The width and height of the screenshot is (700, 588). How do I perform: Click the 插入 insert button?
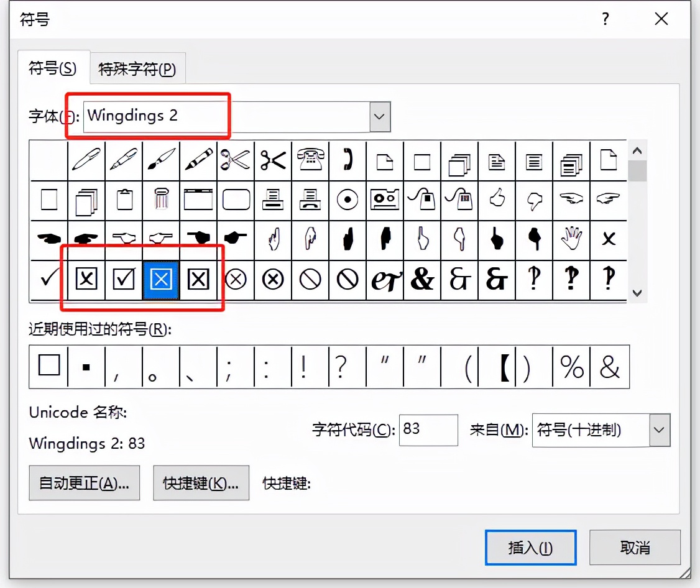click(x=530, y=547)
